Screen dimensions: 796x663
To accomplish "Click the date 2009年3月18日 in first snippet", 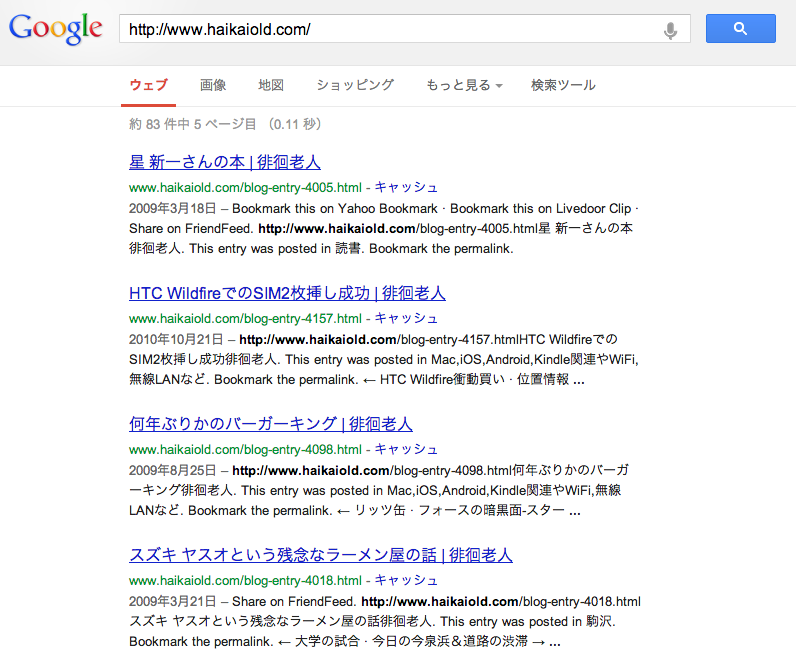I will coord(173,209).
